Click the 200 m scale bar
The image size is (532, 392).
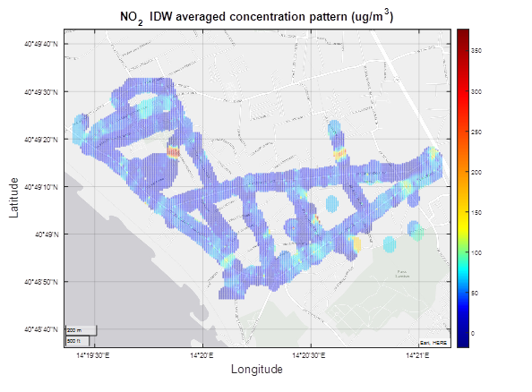click(82, 330)
